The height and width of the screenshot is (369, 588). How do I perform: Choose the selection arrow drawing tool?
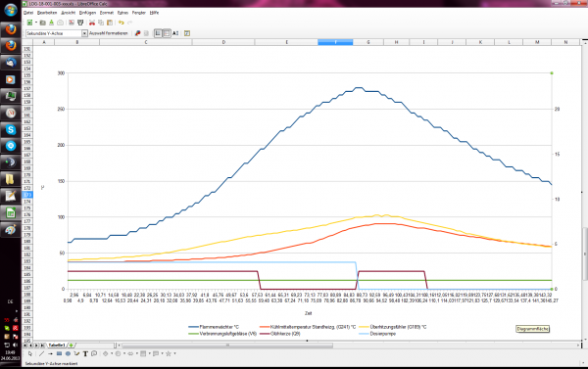click(x=30, y=353)
